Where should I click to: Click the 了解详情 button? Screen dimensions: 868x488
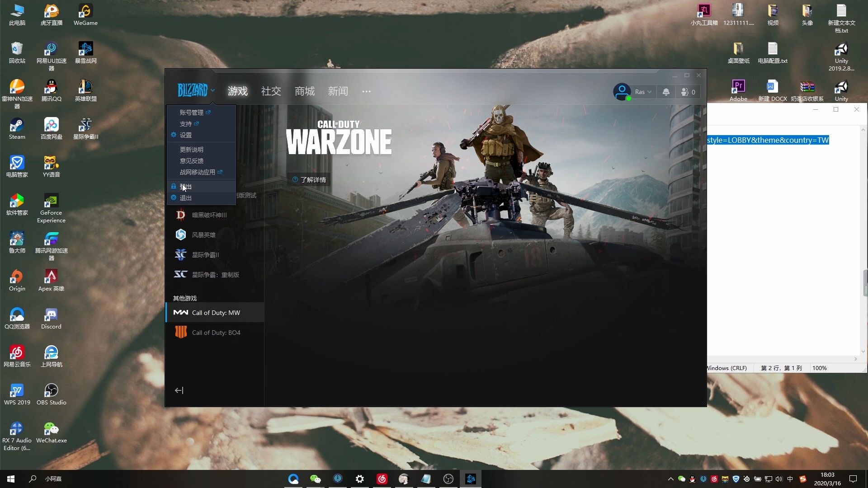click(309, 180)
